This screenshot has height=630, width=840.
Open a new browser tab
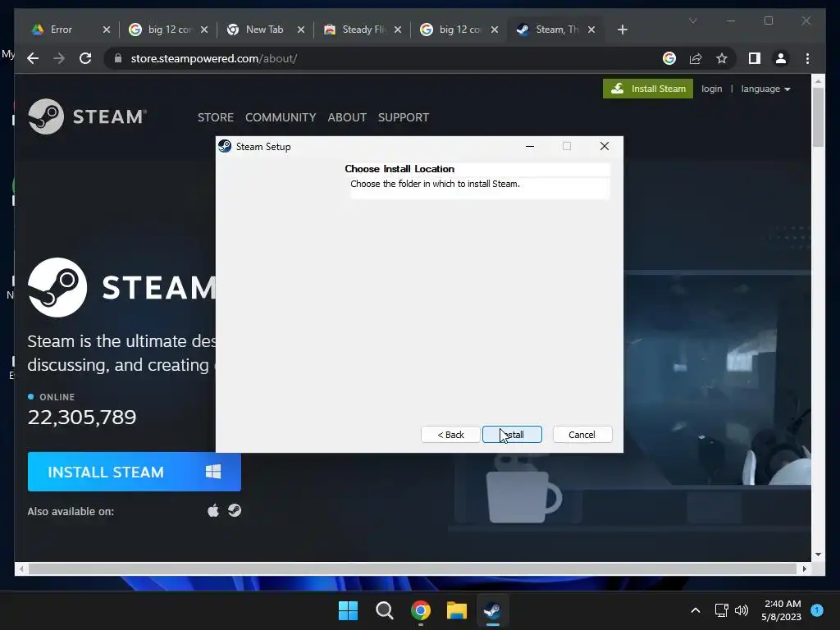point(622,30)
